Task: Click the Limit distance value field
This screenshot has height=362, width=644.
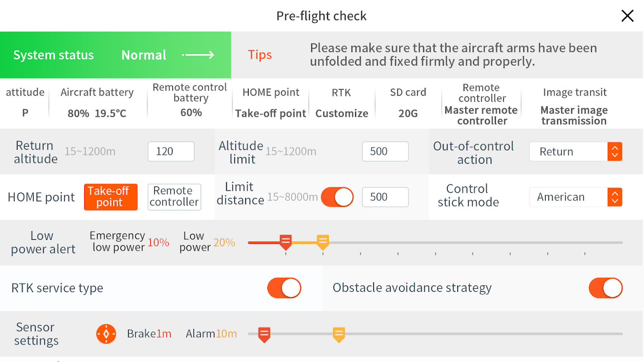Action: [385, 197]
